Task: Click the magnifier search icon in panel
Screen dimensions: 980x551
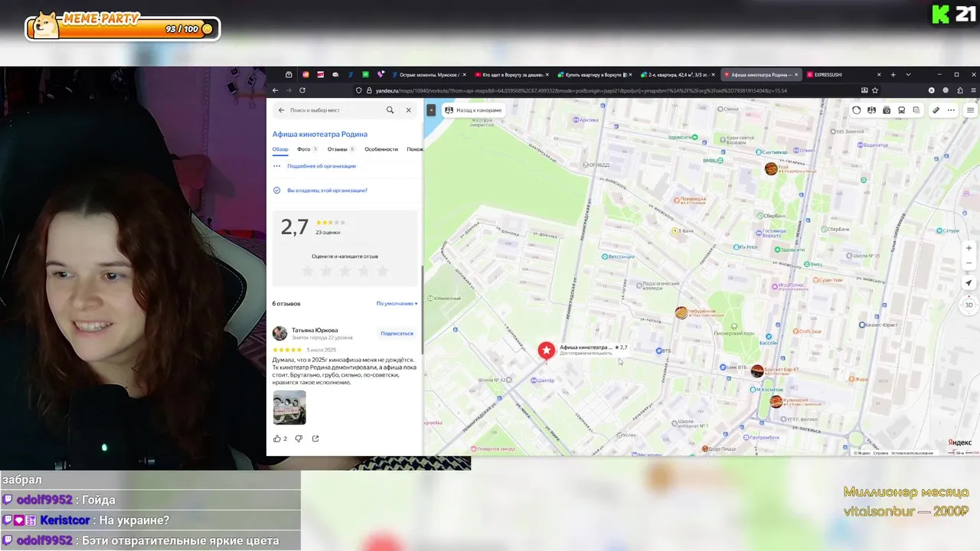Action: tap(390, 110)
